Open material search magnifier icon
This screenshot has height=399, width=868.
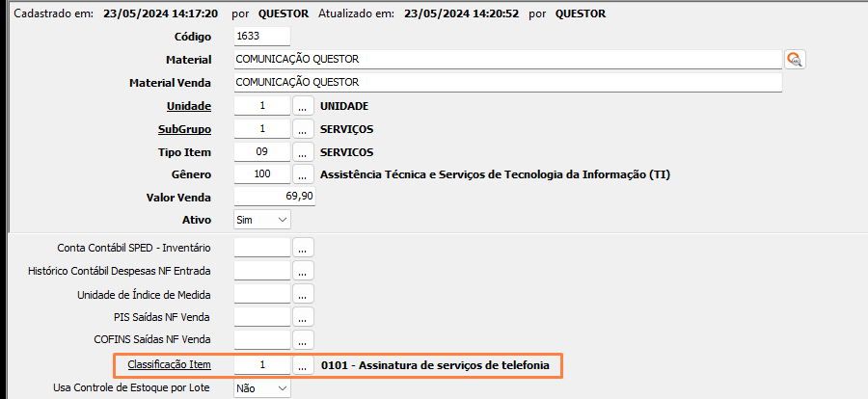pos(795,59)
